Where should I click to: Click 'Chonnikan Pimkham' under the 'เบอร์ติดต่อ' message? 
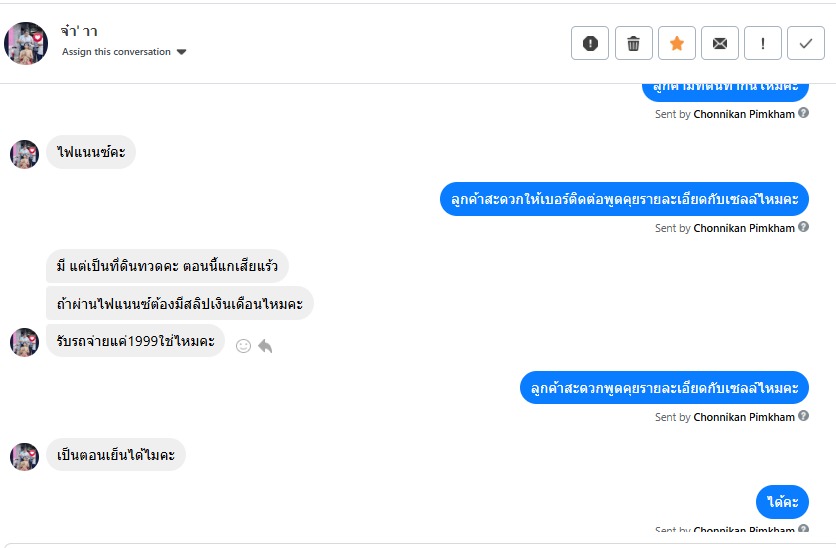click(744, 228)
